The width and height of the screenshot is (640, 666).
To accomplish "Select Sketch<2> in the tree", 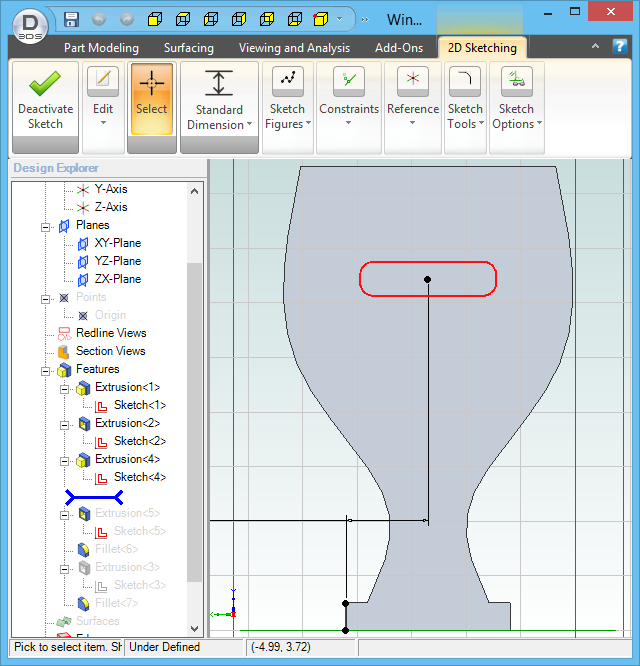I will (140, 441).
